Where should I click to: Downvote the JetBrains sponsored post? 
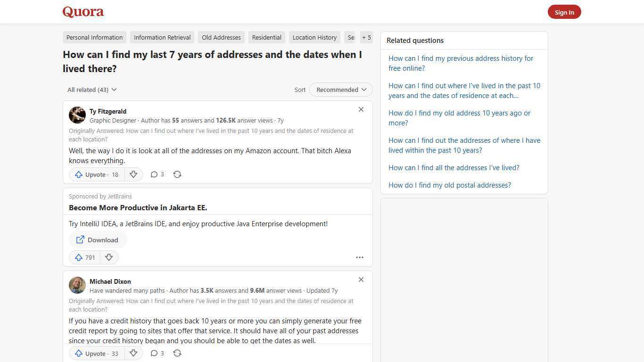(109, 257)
